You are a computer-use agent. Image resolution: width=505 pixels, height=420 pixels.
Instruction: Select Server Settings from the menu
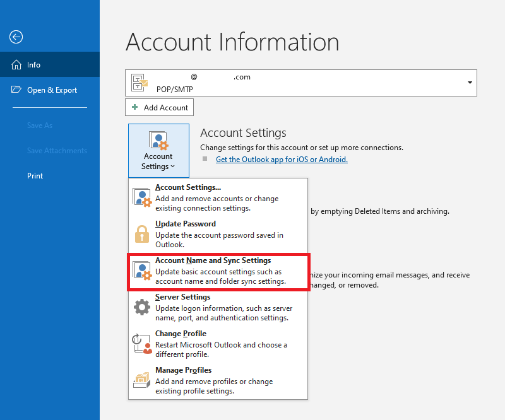point(183,297)
